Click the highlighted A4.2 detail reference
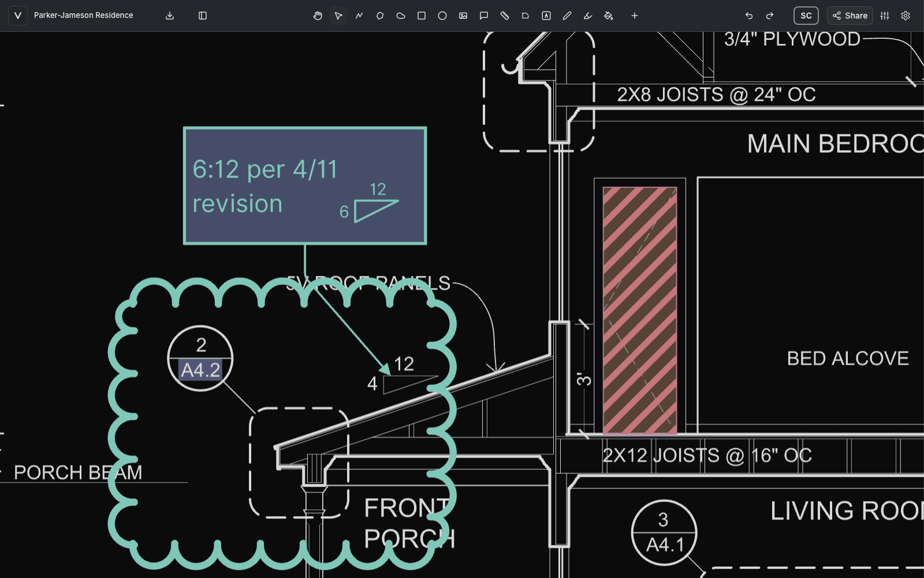Screen dimensions: 924x578 click(200, 370)
